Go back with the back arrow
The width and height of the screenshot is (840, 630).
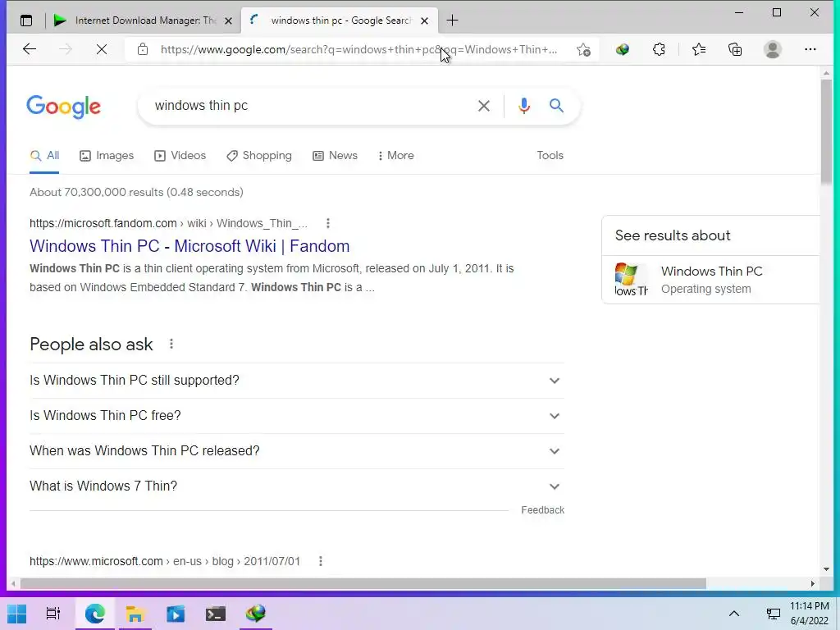point(30,49)
